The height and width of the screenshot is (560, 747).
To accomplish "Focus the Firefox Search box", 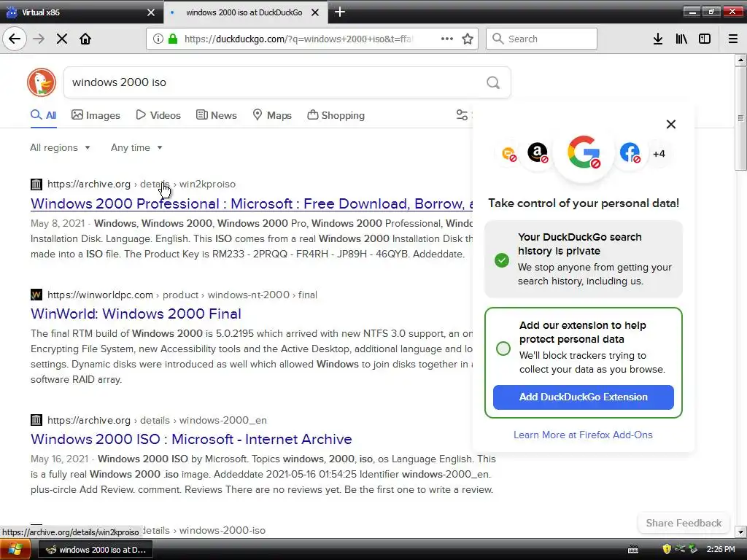I will 541,39.
